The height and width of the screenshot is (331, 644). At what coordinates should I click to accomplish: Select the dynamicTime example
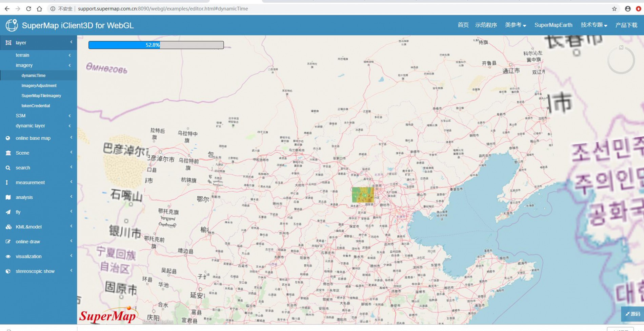click(x=34, y=75)
